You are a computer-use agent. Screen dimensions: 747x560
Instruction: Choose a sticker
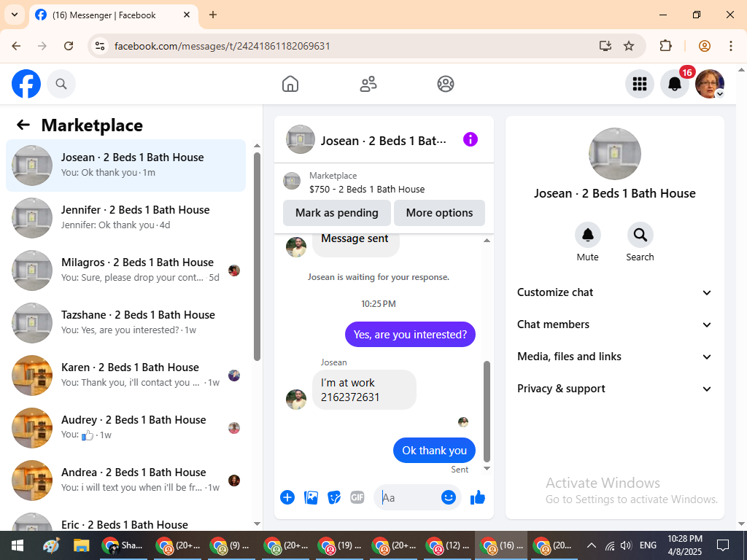click(334, 497)
